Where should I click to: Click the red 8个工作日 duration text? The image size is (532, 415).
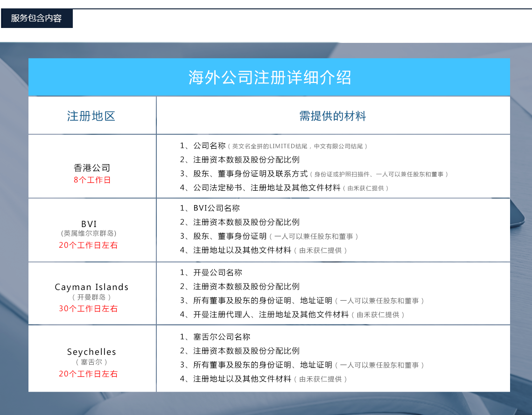(92, 180)
